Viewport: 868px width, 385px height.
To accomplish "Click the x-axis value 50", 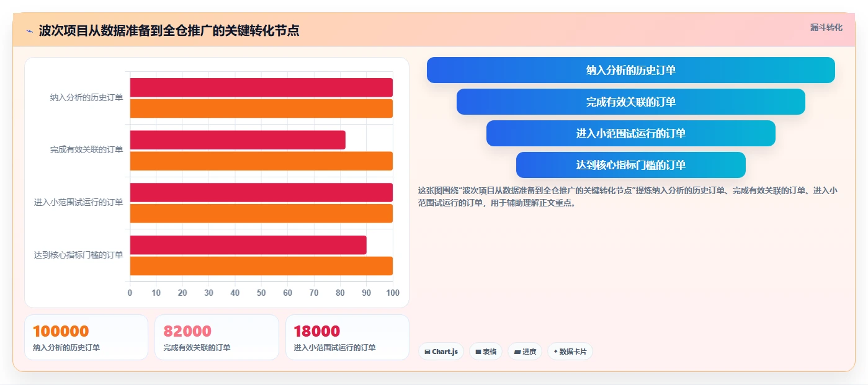I will click(261, 293).
